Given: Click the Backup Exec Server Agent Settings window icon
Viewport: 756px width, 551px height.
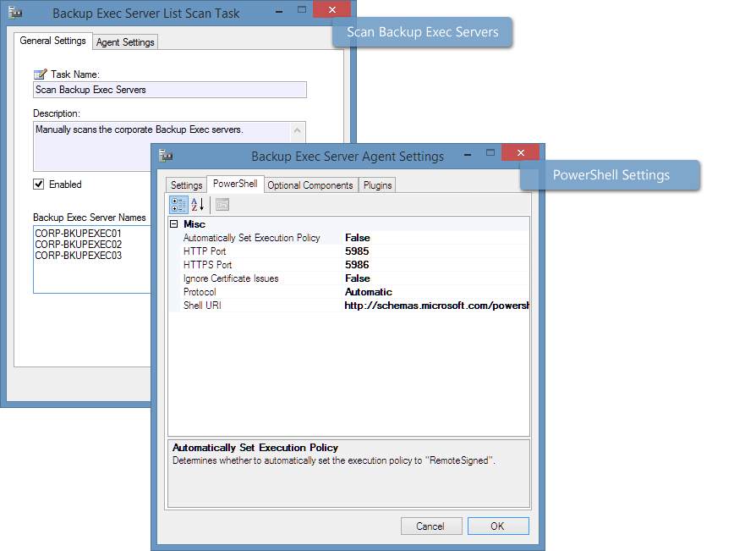Looking at the screenshot, I should 166,156.
